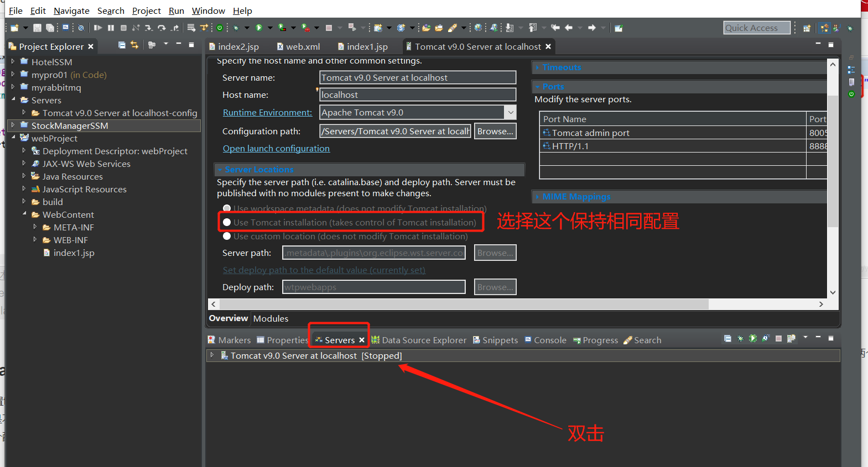Click the Debug bug toolbar icon
The image size is (868, 467).
pos(236,28)
